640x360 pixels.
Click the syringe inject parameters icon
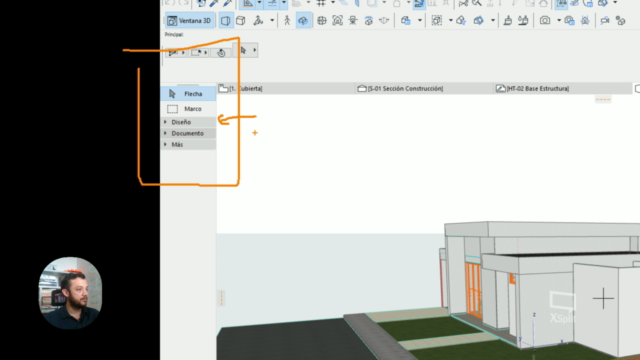[x=227, y=3]
